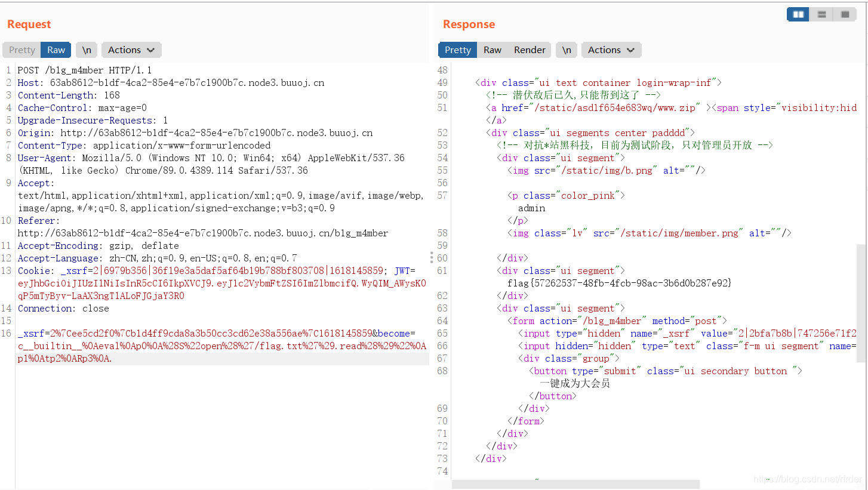Click the Accept-Language header line
The image size is (868, 490).
[157, 258]
